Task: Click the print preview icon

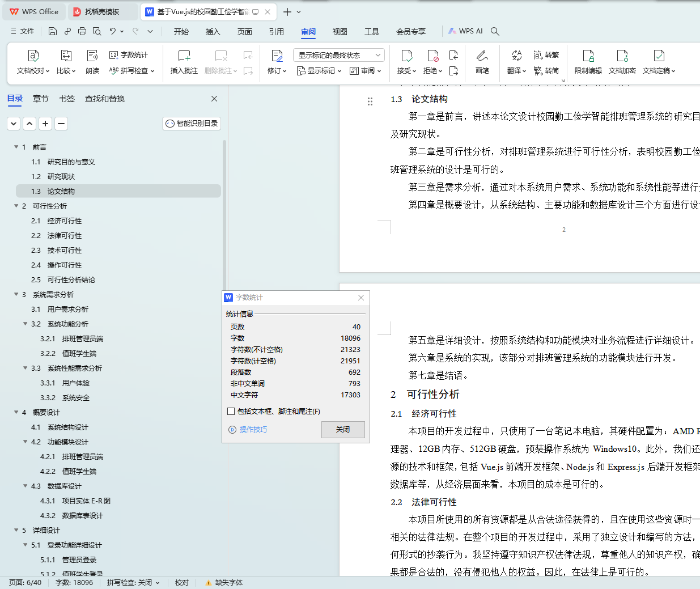Action: point(97,31)
